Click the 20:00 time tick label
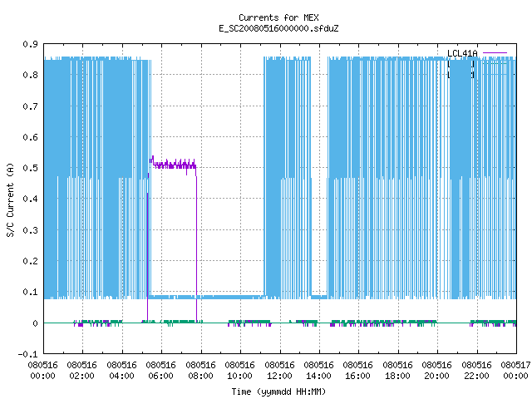 [436, 376]
